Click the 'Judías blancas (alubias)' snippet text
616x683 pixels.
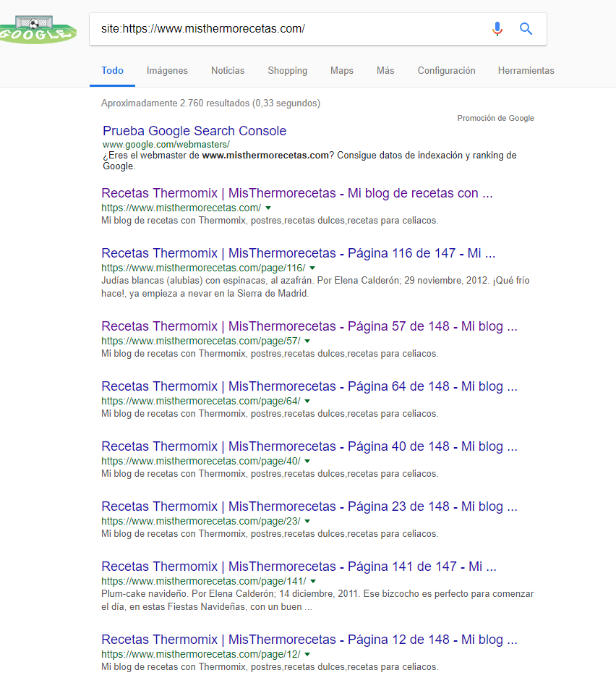pos(315,287)
